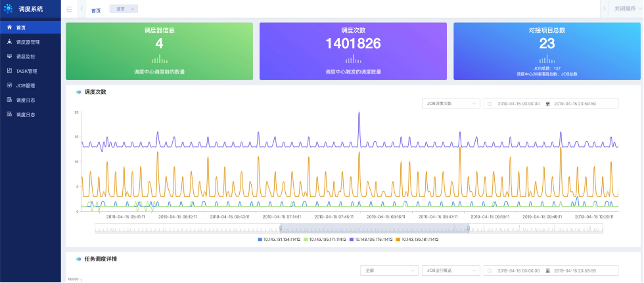The image size is (644, 283).
Task: Open the JOB调度次数 dropdown
Action: 450,104
